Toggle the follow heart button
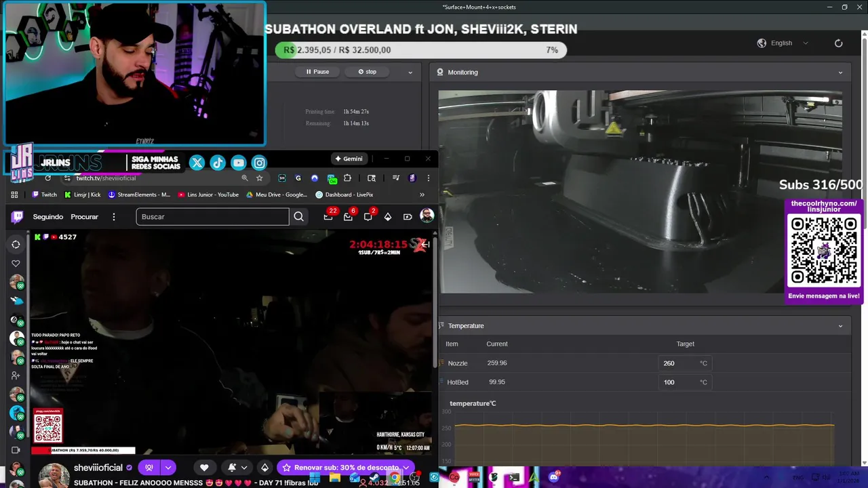This screenshot has width=868, height=488. [204, 468]
